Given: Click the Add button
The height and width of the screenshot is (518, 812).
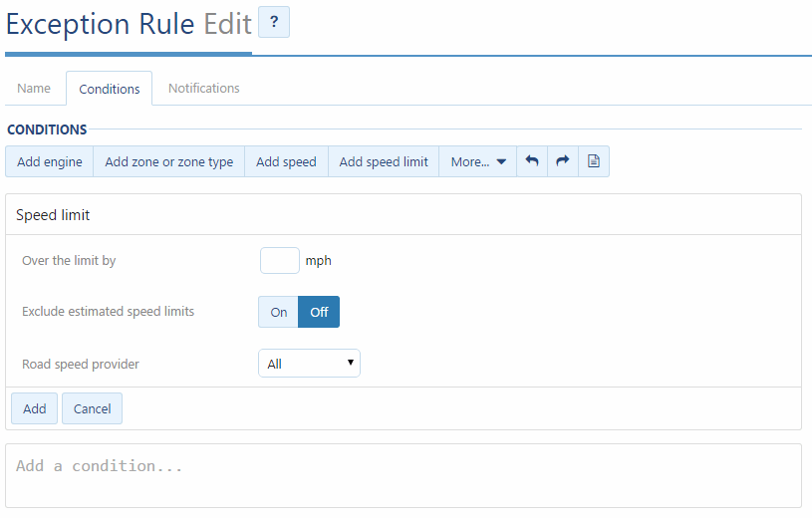Looking at the screenshot, I should click(34, 408).
